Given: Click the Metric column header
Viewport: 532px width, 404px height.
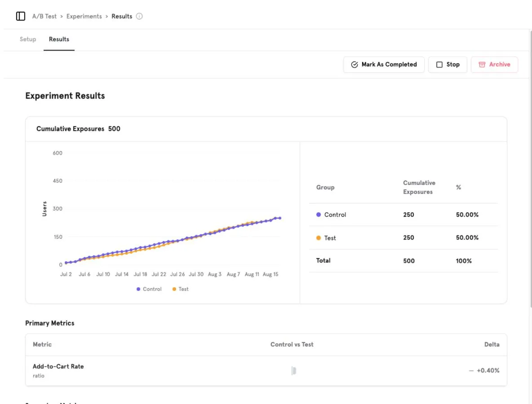Looking at the screenshot, I should pos(42,344).
